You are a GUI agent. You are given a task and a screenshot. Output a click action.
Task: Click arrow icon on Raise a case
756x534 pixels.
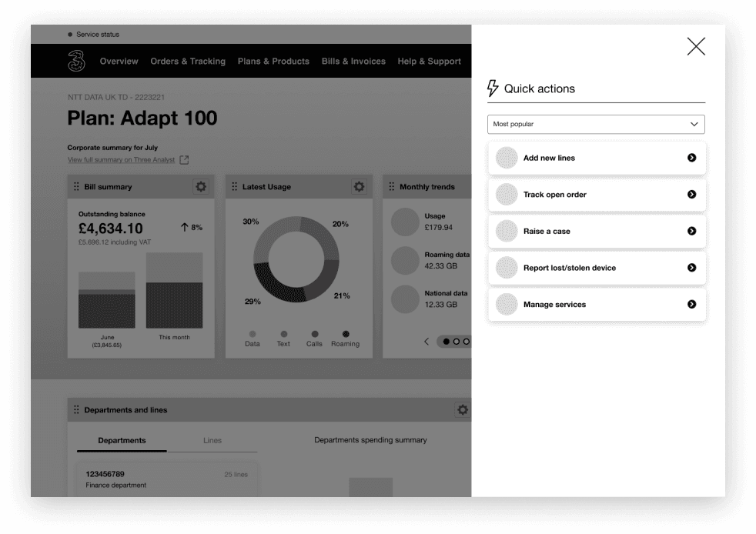(691, 231)
